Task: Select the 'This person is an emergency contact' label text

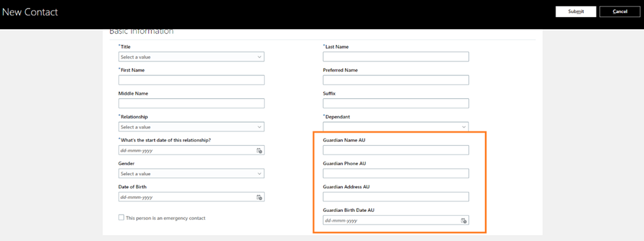Action: click(166, 218)
